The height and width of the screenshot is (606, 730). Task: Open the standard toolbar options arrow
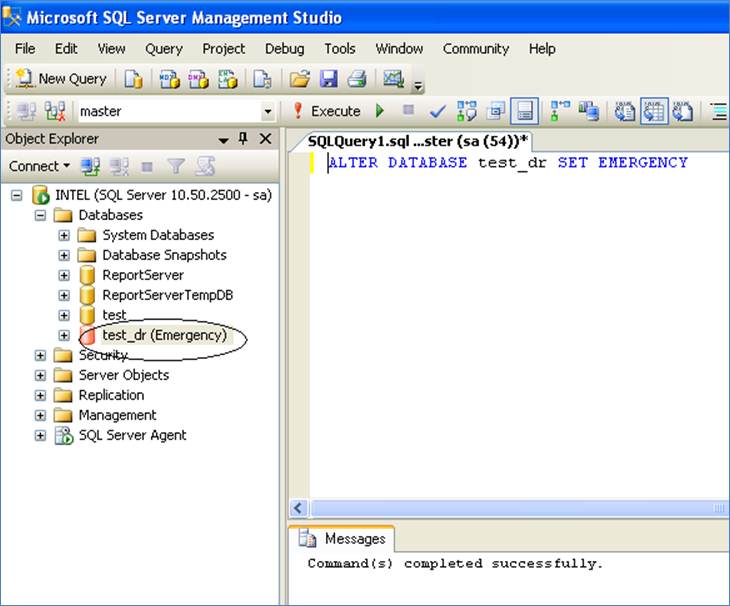[x=418, y=86]
